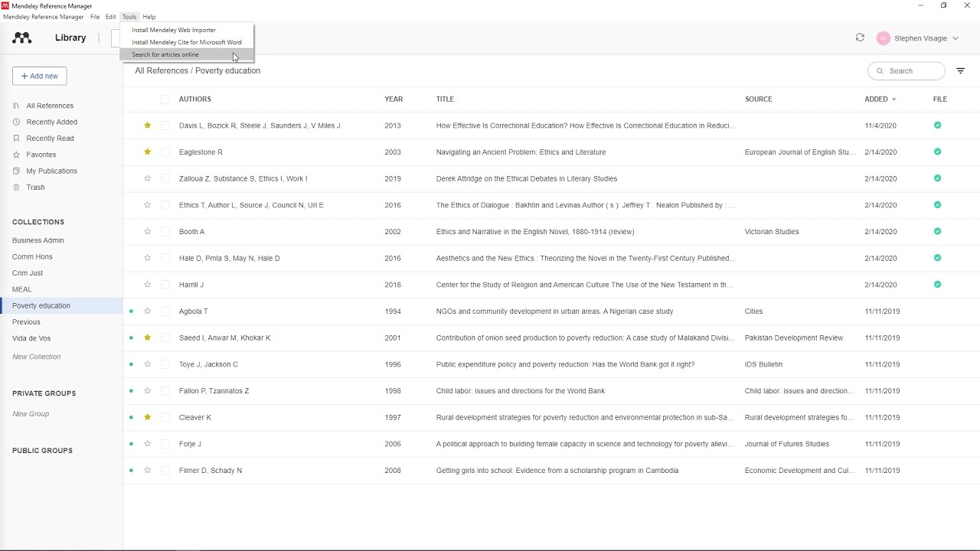Click the file attached icon for Booth A
This screenshot has height=551, width=980.
point(937,231)
